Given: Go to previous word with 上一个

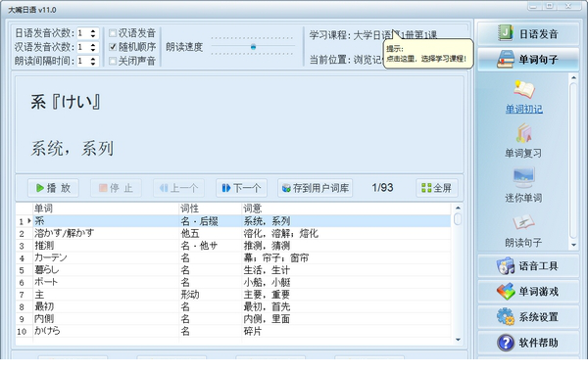Looking at the screenshot, I should click(x=178, y=188).
